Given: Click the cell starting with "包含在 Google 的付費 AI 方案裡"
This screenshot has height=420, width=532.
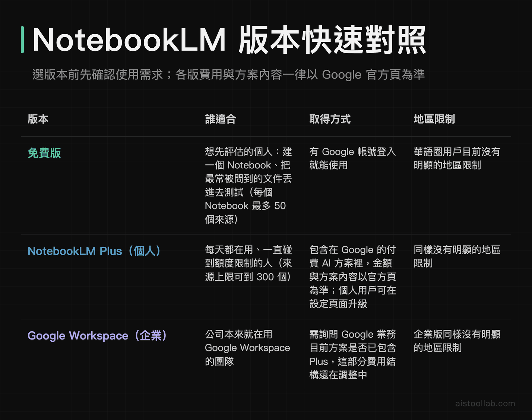Looking at the screenshot, I should tap(353, 277).
